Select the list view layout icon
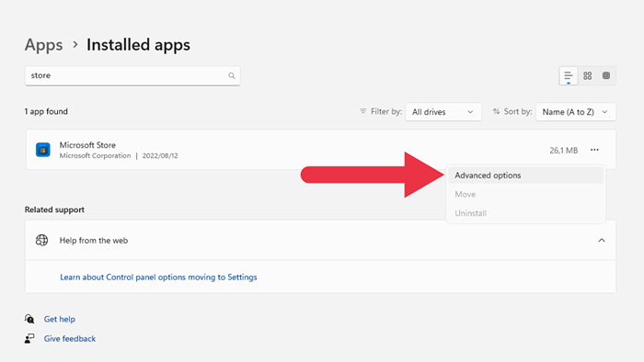This screenshot has width=644, height=362. [x=569, y=76]
